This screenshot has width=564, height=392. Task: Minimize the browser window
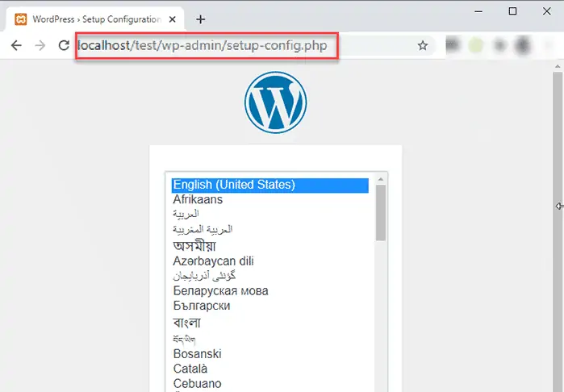coord(478,11)
